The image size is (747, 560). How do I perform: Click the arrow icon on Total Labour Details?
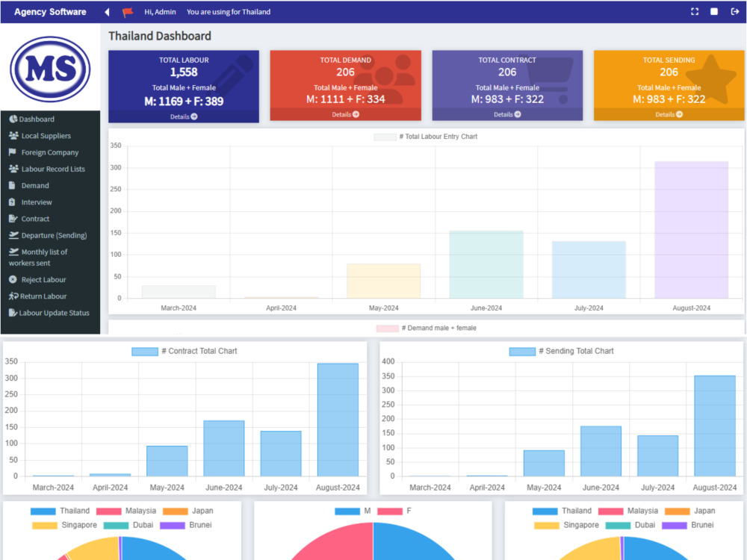[x=194, y=116]
